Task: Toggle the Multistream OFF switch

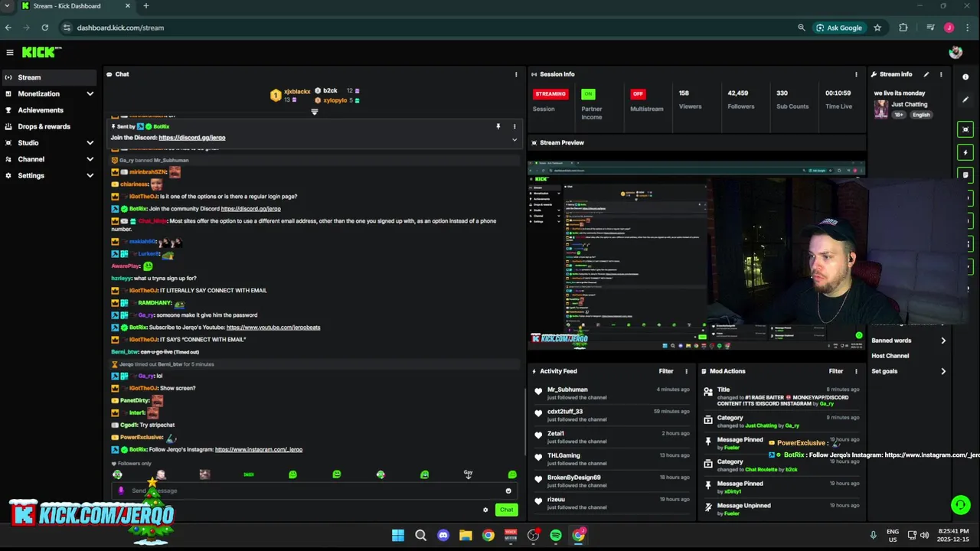Action: click(637, 94)
